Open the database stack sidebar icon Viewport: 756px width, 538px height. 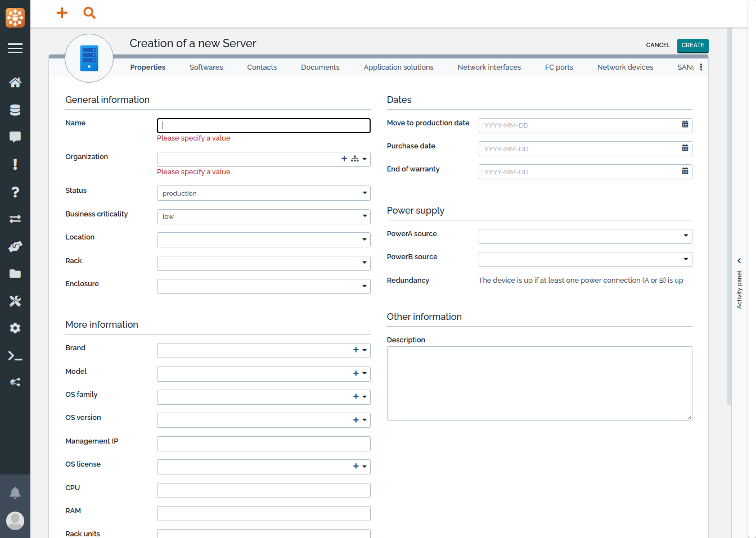[15, 110]
